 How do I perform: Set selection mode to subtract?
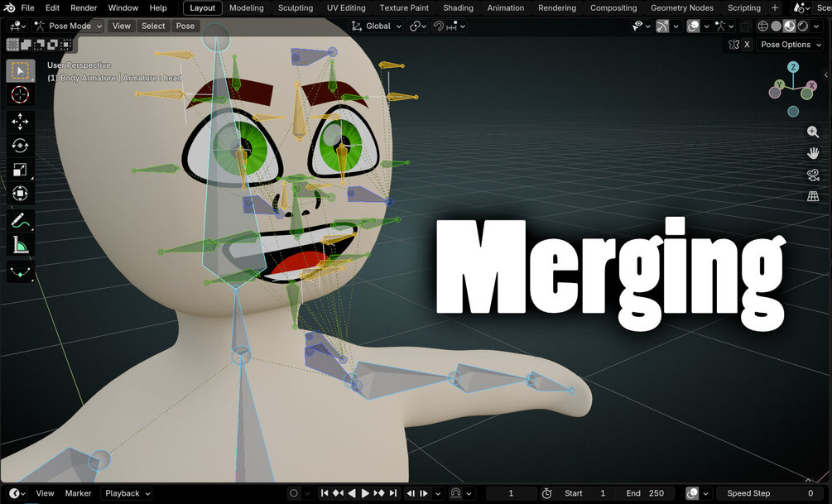tap(39, 45)
